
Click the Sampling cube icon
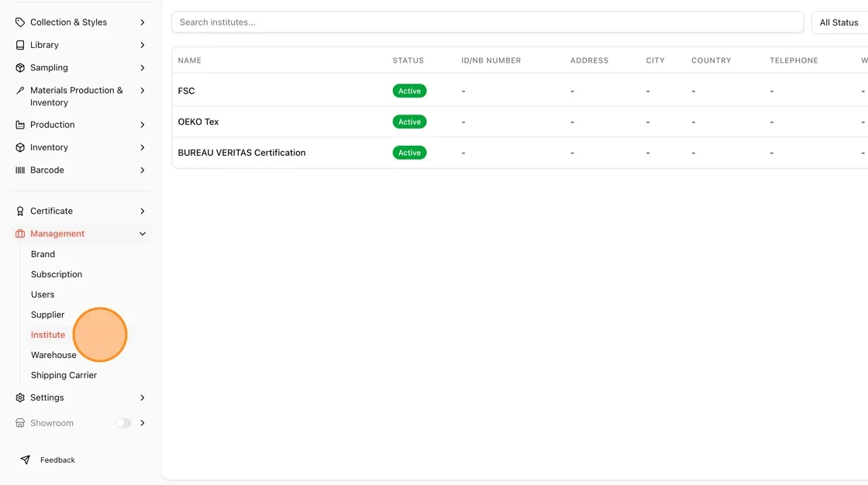(x=20, y=67)
